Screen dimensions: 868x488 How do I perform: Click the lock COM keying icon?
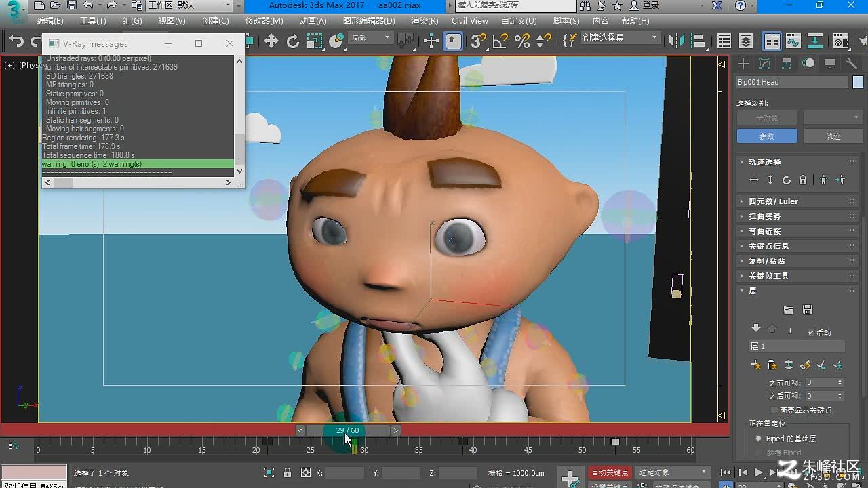[803, 180]
